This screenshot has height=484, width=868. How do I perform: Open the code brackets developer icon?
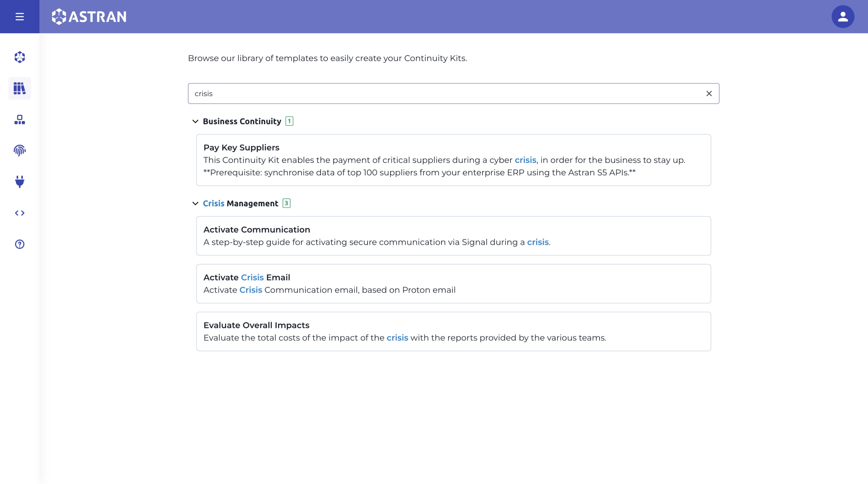(x=20, y=213)
